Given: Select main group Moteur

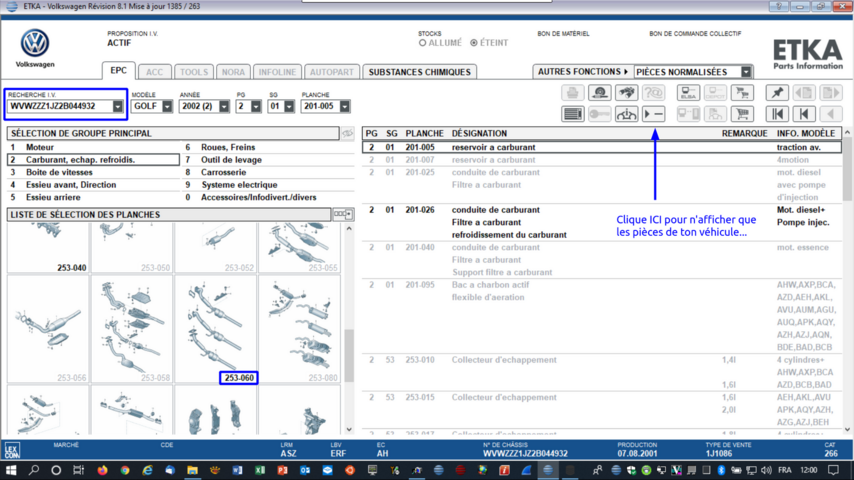Looking at the screenshot, I should (93, 147).
